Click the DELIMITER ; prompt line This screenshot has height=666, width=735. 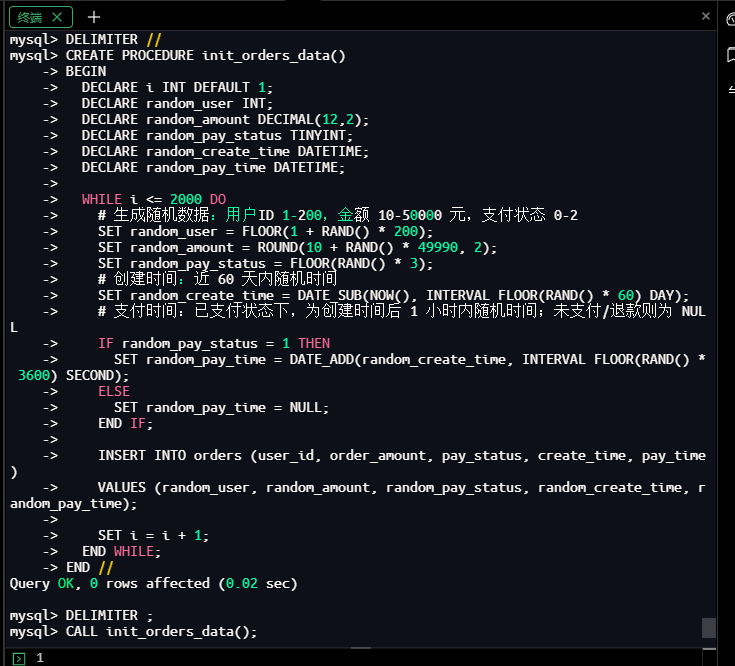[x=81, y=615]
